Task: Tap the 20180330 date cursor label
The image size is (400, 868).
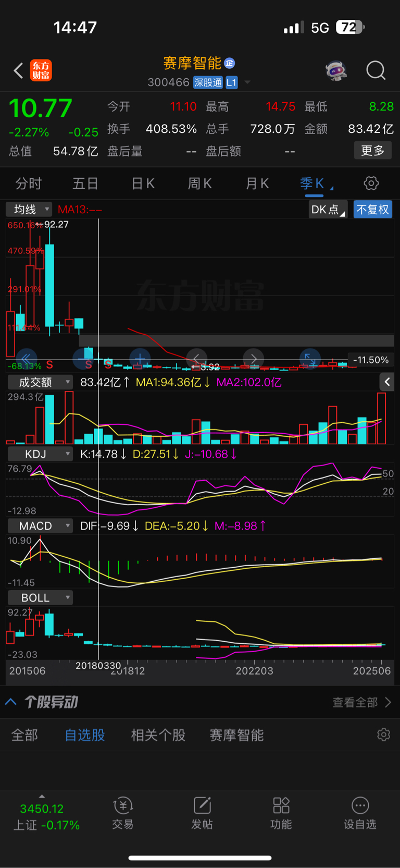Action: coord(98,666)
